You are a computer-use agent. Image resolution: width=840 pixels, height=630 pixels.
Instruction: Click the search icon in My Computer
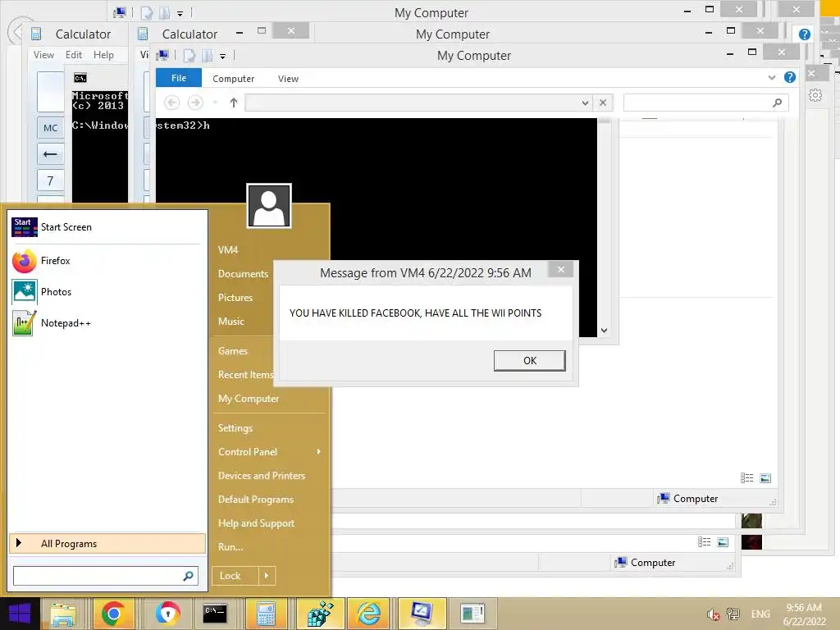tap(778, 103)
